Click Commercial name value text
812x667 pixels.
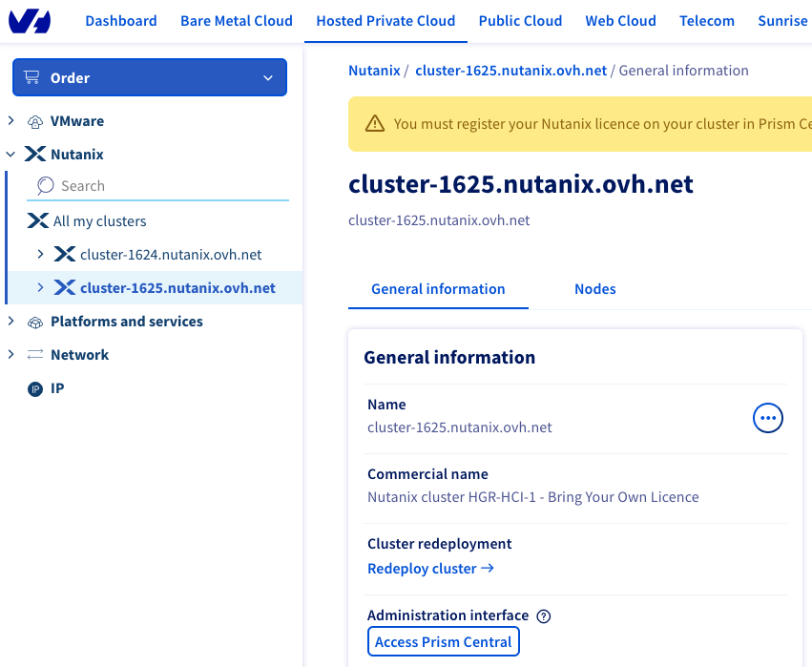tap(533, 497)
